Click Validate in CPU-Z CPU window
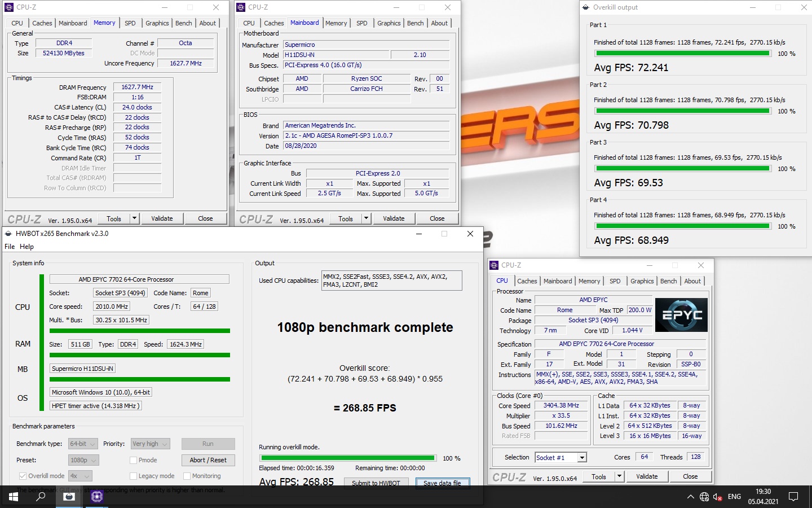The width and height of the screenshot is (812, 508). point(647,476)
